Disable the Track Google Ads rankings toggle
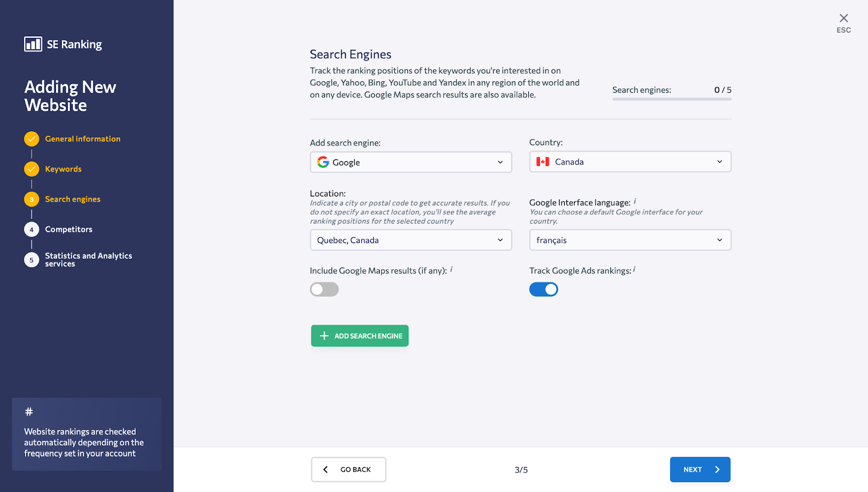 [544, 289]
